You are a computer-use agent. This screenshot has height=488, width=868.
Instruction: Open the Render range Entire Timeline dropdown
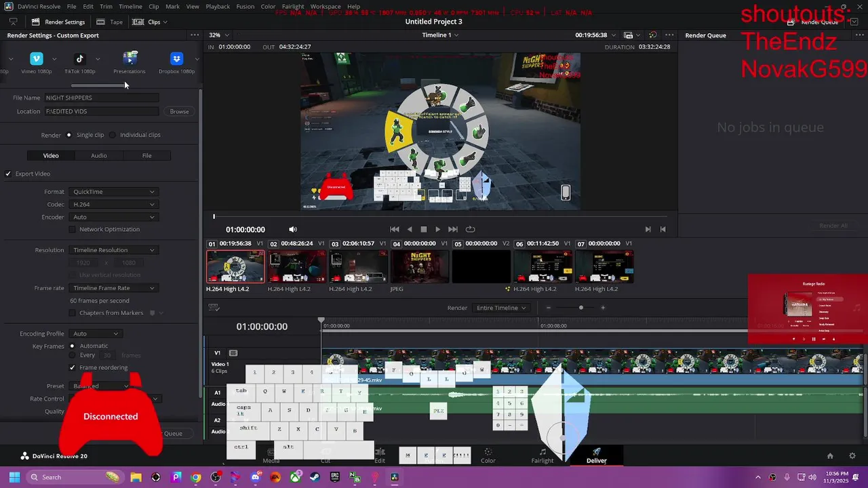pos(501,308)
